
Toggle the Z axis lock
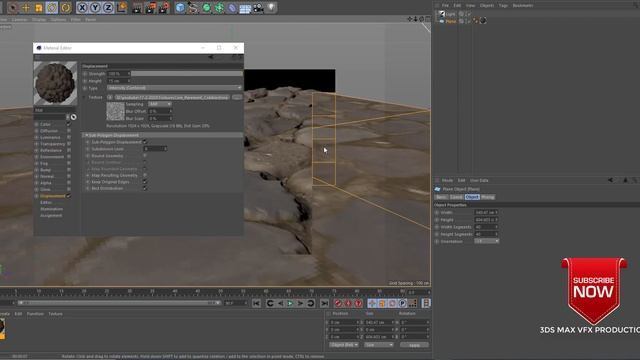click(x=108, y=7)
